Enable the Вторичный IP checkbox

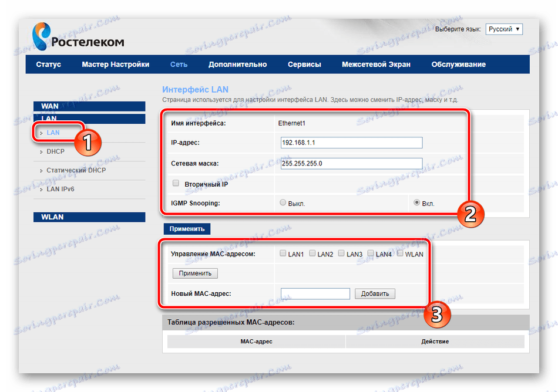tap(176, 183)
